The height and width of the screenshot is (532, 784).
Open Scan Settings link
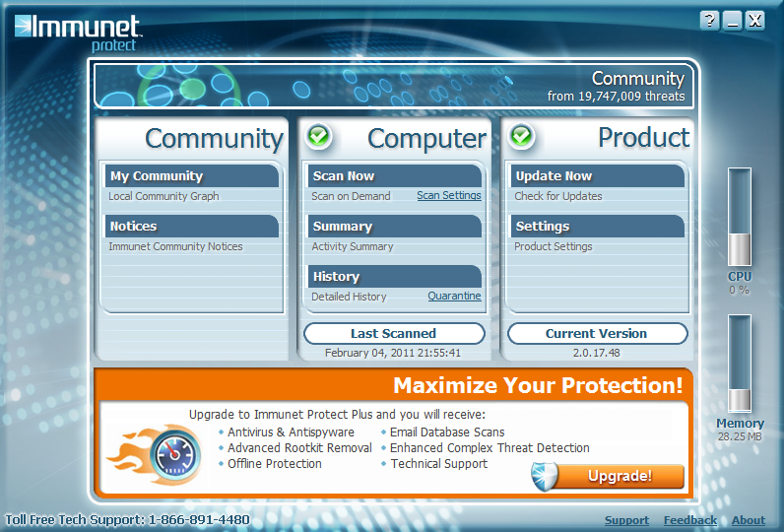click(x=449, y=195)
